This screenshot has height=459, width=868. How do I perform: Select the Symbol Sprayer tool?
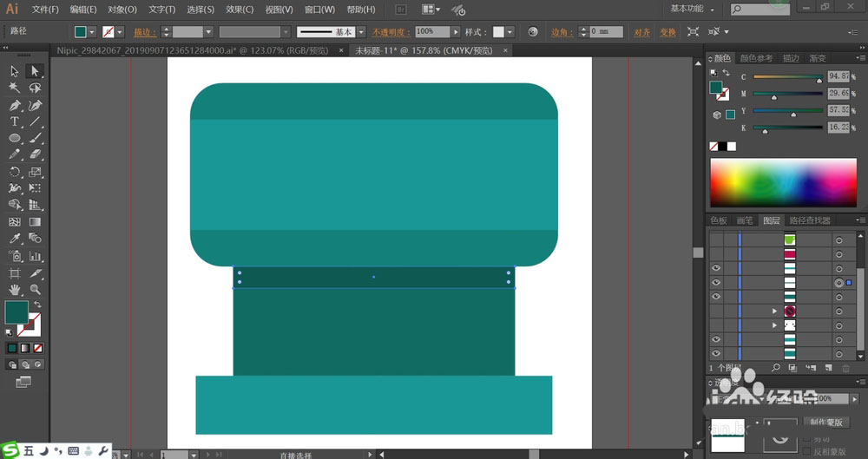click(15, 256)
